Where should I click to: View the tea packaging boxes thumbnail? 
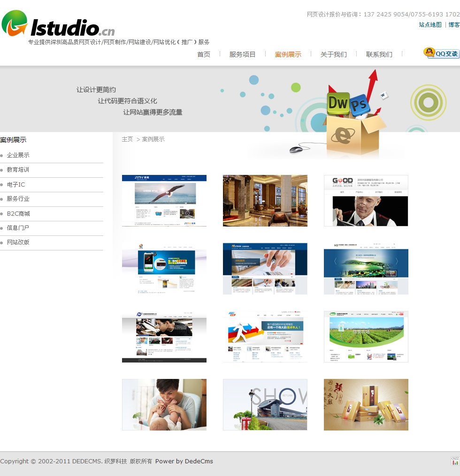click(x=366, y=404)
